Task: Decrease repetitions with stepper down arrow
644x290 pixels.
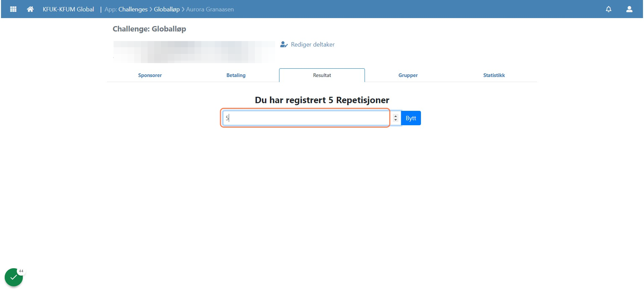Action: pos(396,120)
